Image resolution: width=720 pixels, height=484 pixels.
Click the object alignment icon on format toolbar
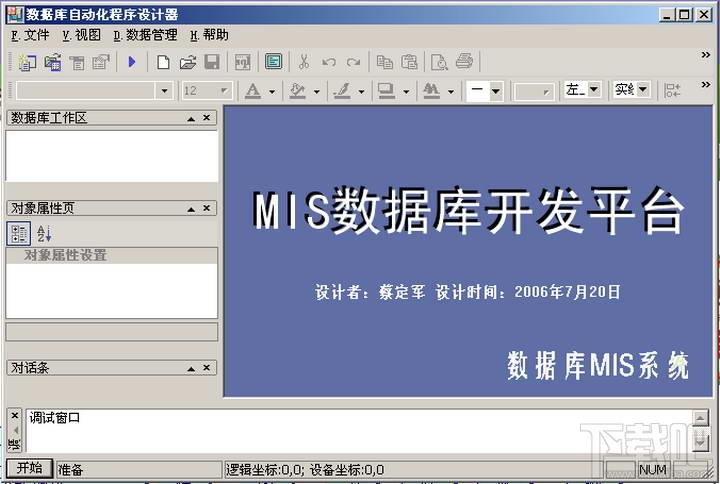[673, 90]
